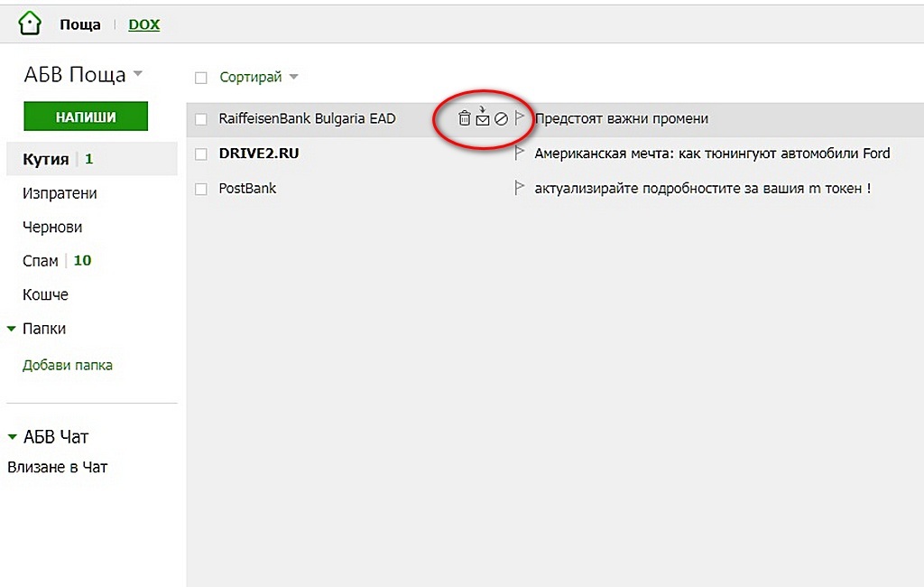
Task: Click sender name DRIVE2.RU
Action: pyautogui.click(x=259, y=154)
